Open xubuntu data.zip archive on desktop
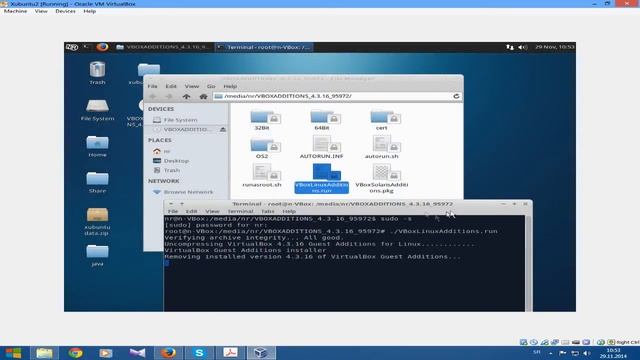This screenshot has width=640, height=360. (x=97, y=221)
